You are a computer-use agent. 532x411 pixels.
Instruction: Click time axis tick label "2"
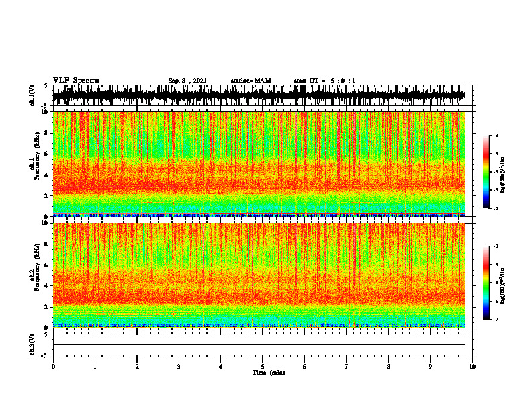coord(137,367)
